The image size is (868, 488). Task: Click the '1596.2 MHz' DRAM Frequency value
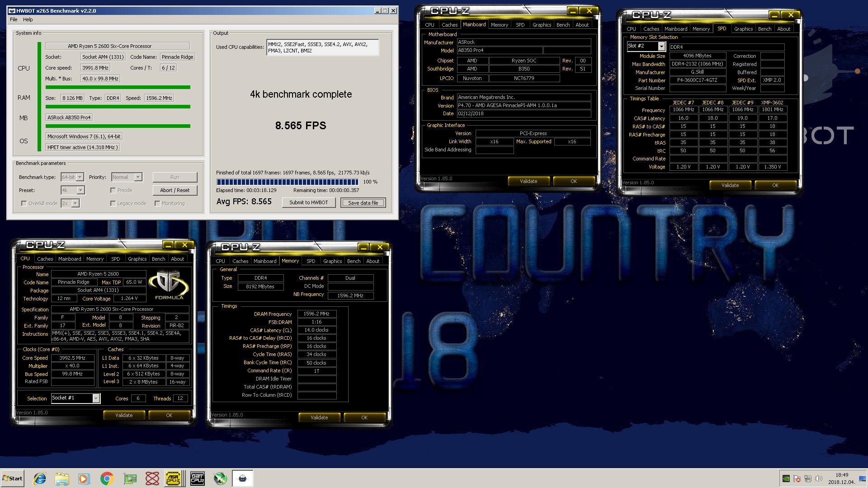click(316, 314)
